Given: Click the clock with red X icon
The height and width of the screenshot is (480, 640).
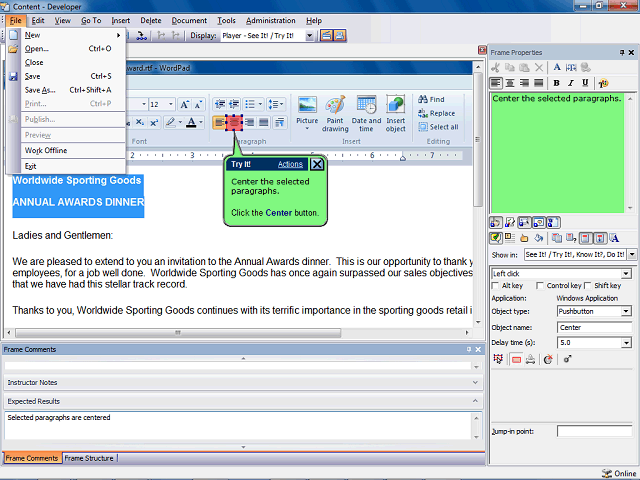Looking at the screenshot, I should (x=548, y=359).
